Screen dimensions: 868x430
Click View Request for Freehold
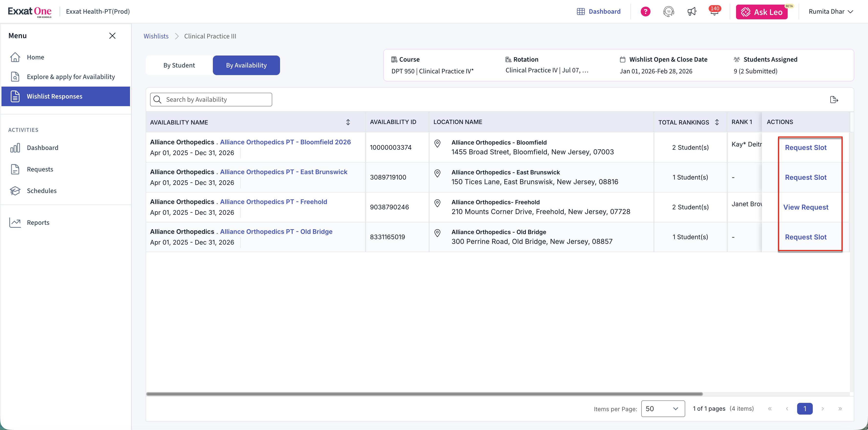point(805,207)
